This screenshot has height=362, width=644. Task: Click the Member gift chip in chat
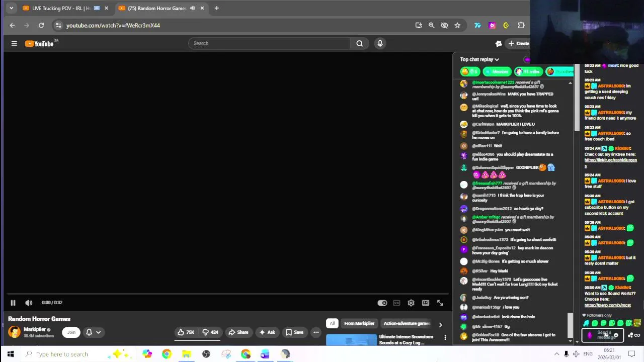point(497,72)
